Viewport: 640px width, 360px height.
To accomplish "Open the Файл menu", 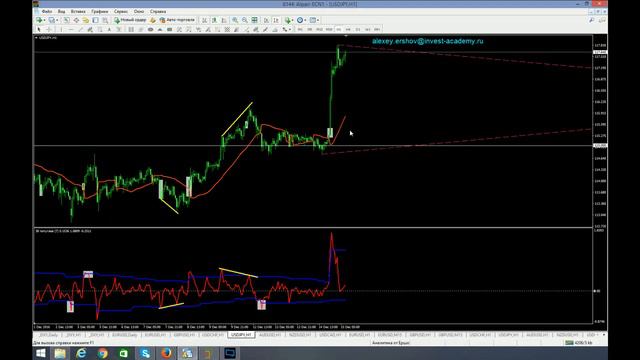I will coord(47,11).
